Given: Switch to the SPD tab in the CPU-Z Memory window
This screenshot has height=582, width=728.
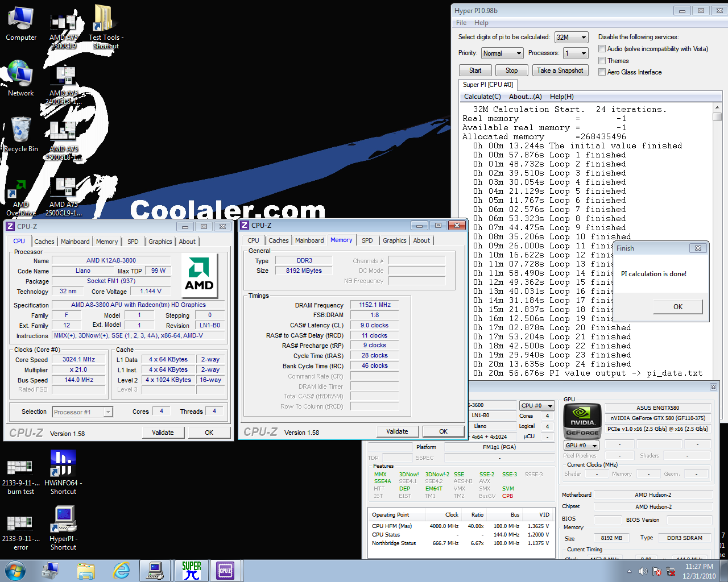Looking at the screenshot, I should coord(367,240).
